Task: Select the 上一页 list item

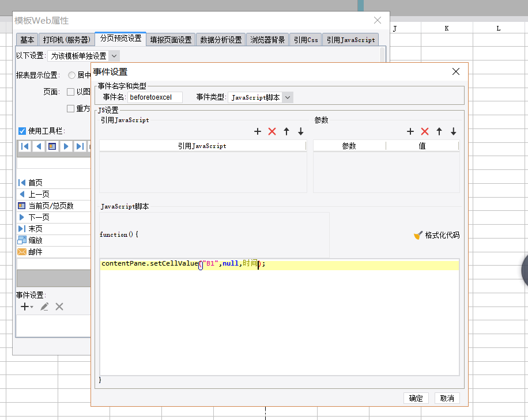Action: coord(54,194)
